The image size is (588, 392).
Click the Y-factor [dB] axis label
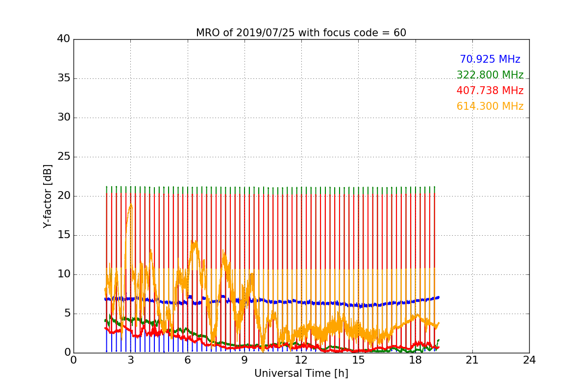[x=47, y=196]
